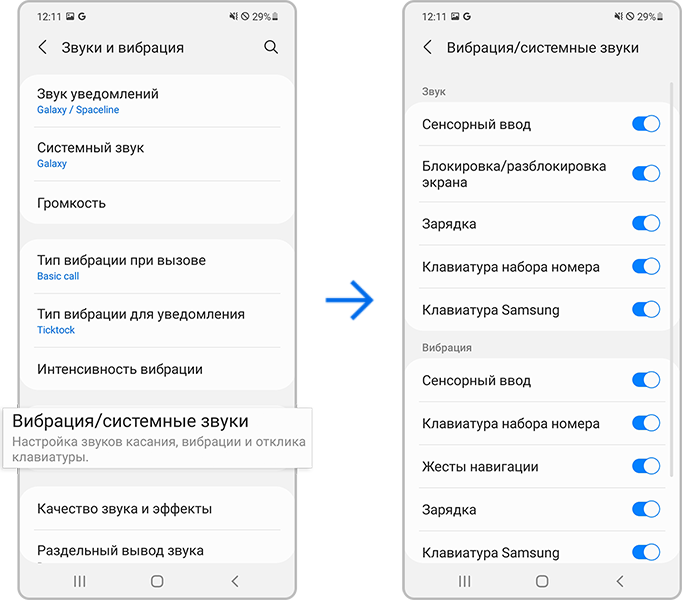The height and width of the screenshot is (600, 700).
Task: Open Интенсивность вибрации setting
Action: pyautogui.click(x=157, y=369)
